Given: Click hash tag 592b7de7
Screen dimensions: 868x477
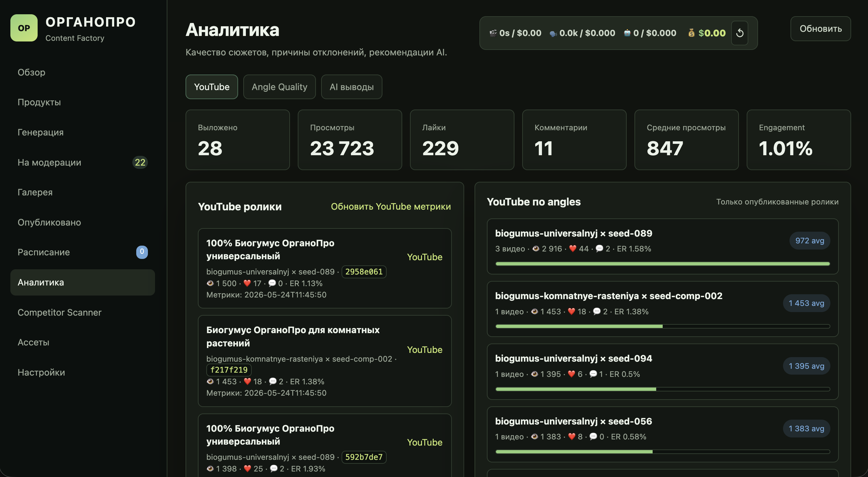Looking at the screenshot, I should click(364, 457).
